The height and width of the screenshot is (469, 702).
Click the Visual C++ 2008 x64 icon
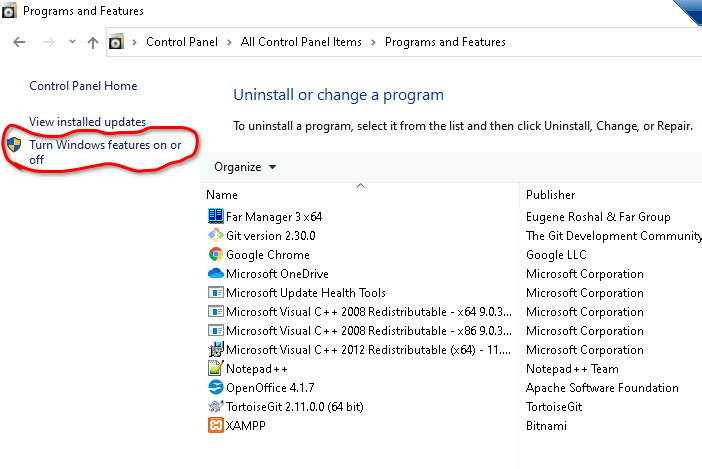click(215, 311)
